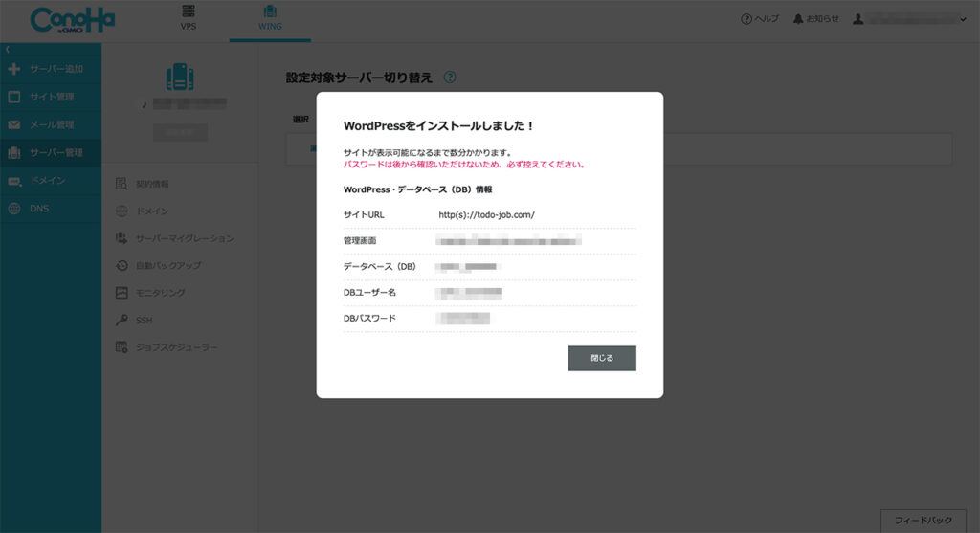
Task: Open DNS in sidebar
Action: (38, 209)
